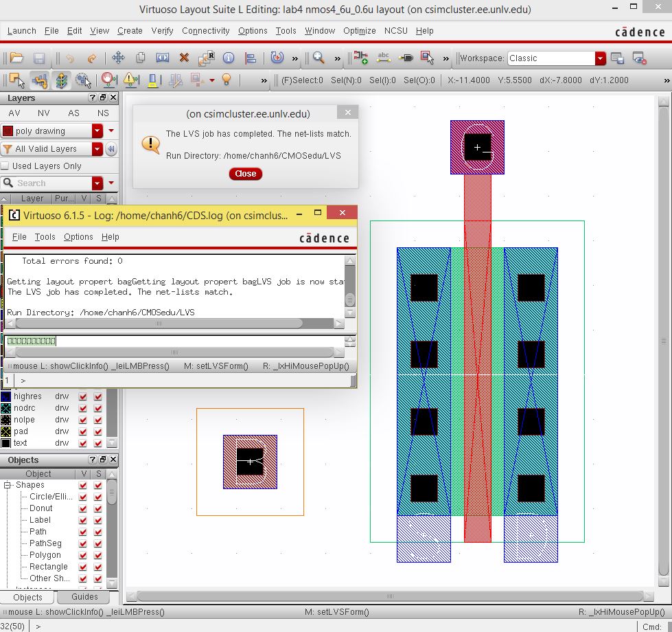Close the LVS completion dialog with Close button
672x632 pixels.
[245, 174]
